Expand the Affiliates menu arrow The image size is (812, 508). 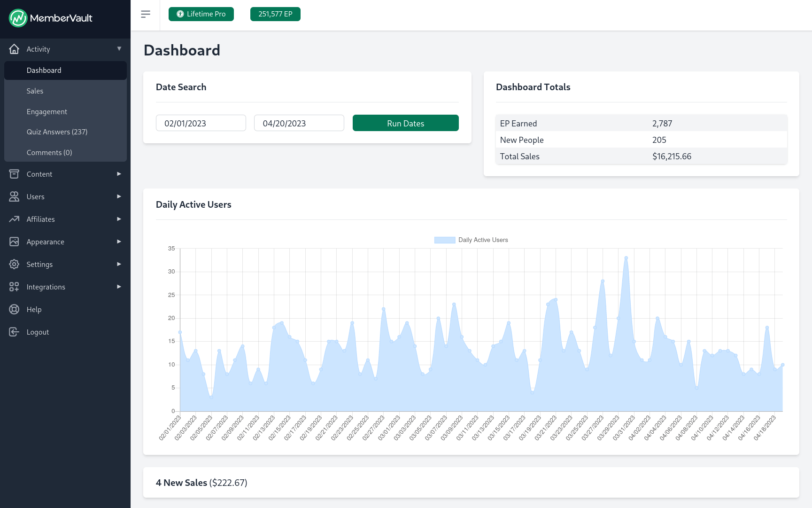coord(119,219)
